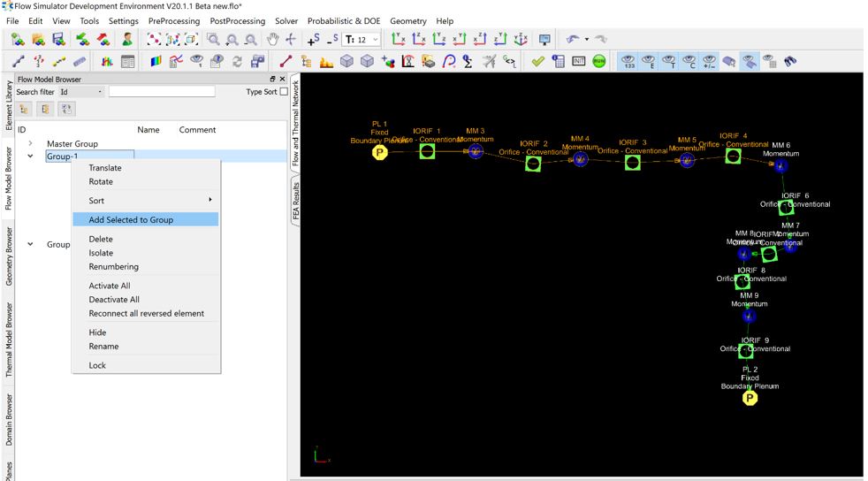868x481 pixels.
Task: Select the pan hand tool
Action: [x=273, y=40]
